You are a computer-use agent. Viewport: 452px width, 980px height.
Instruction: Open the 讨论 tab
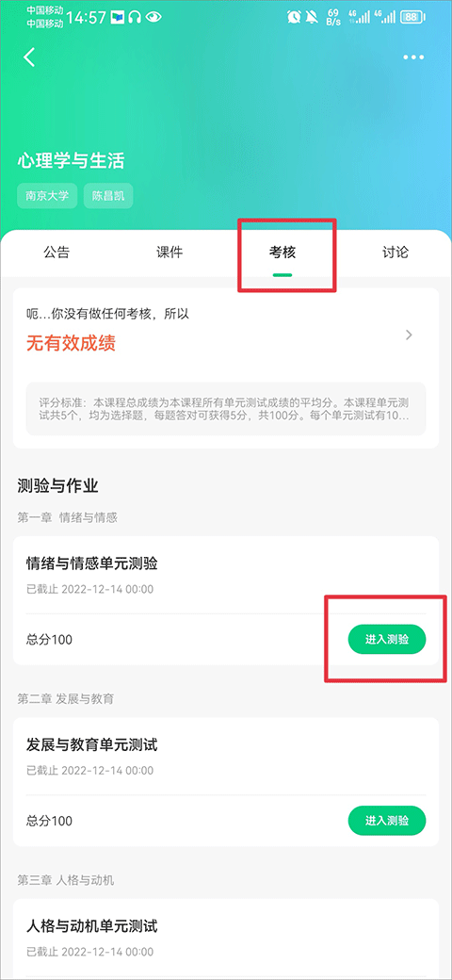[x=395, y=253]
